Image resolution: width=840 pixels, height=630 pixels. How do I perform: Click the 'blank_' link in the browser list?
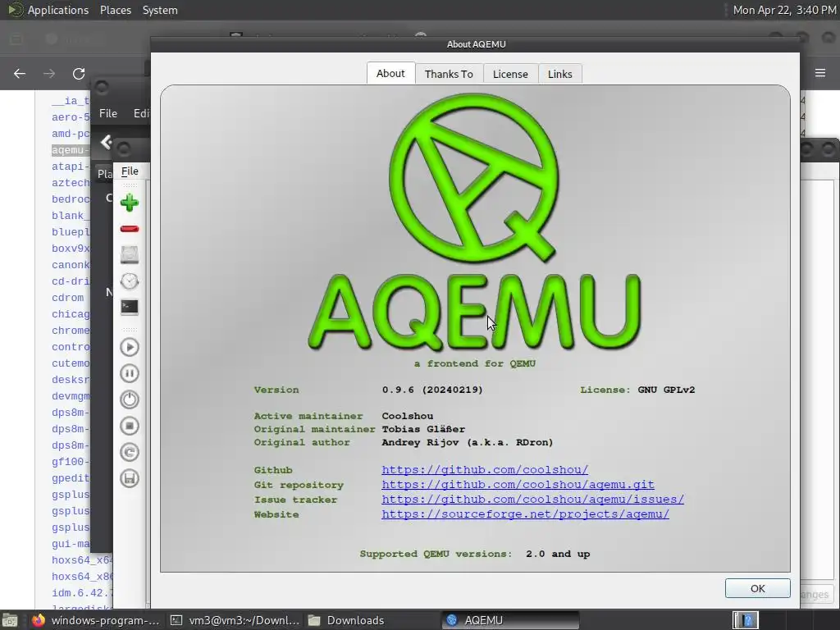pyautogui.click(x=71, y=216)
